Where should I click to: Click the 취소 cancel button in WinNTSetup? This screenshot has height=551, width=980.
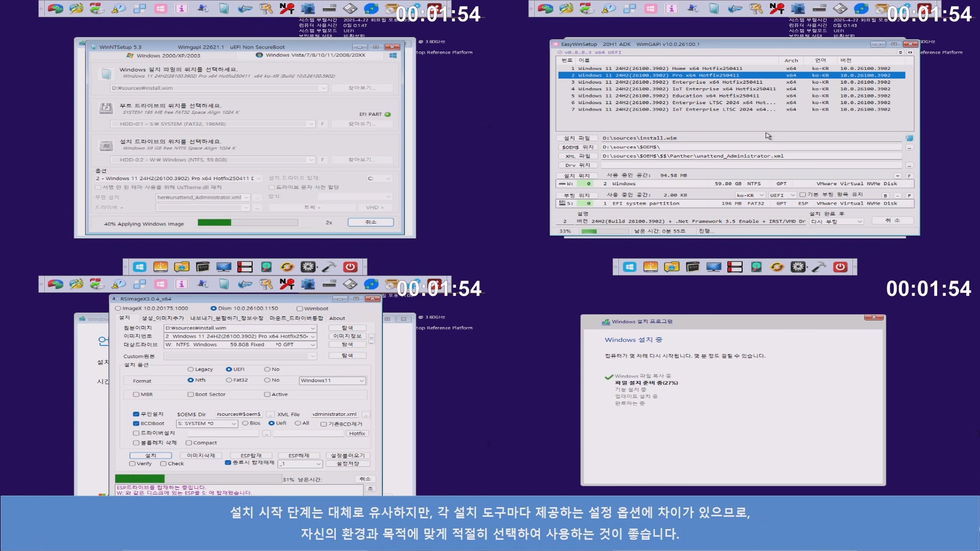click(371, 222)
